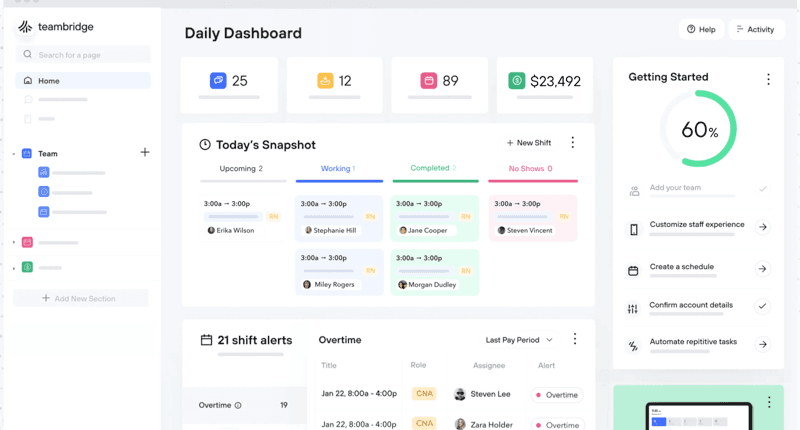Screen dimensions: 800x430
Task: Toggle the Add your team checkmark
Action: 763,189
